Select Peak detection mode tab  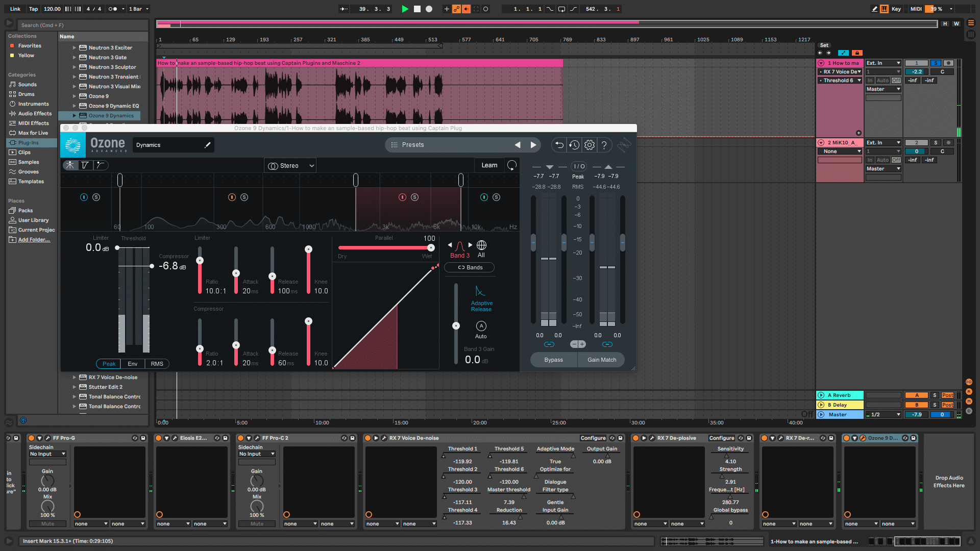click(x=109, y=364)
